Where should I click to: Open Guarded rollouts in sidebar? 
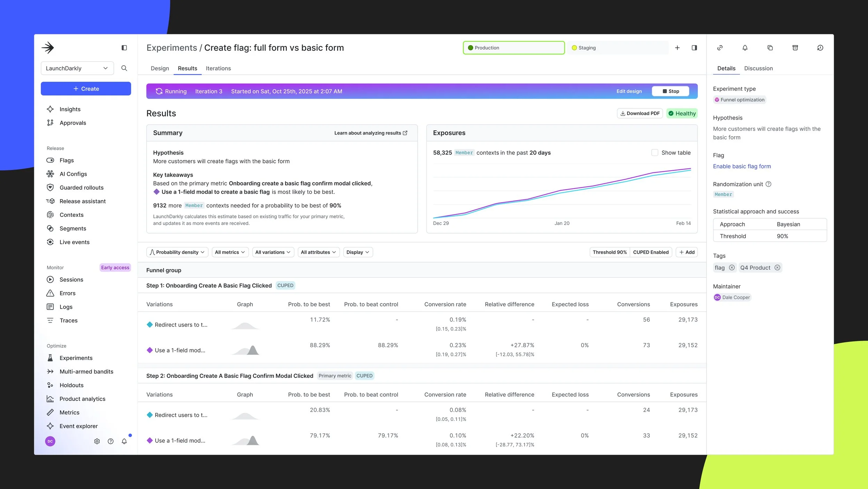81,187
